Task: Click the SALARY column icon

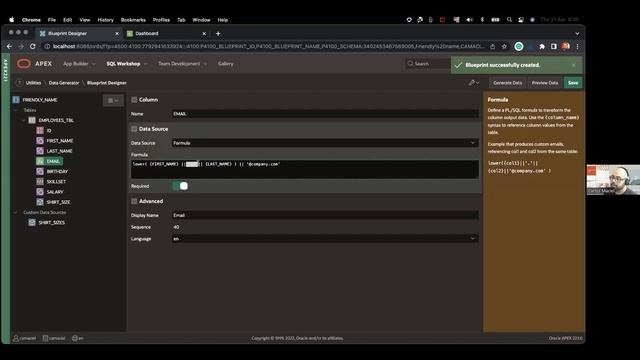Action: 40,192
